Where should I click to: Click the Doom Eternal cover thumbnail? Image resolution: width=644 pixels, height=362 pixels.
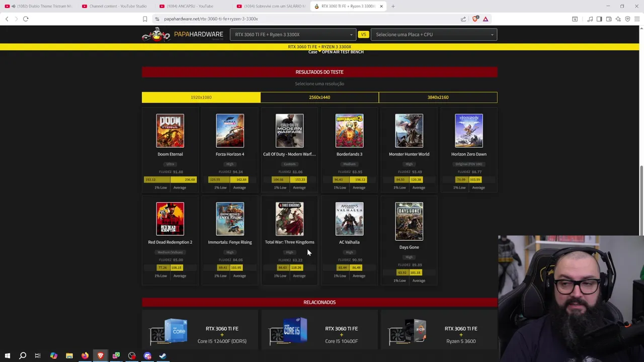(170, 131)
